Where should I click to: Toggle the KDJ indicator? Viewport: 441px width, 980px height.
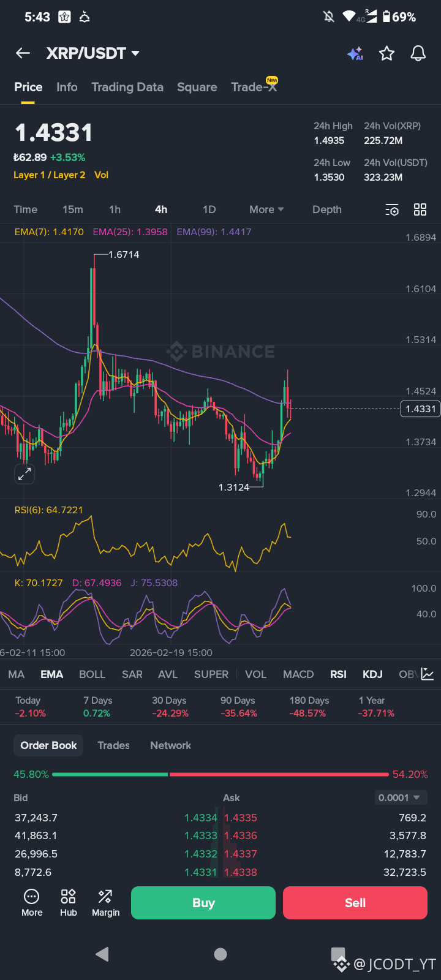372,674
